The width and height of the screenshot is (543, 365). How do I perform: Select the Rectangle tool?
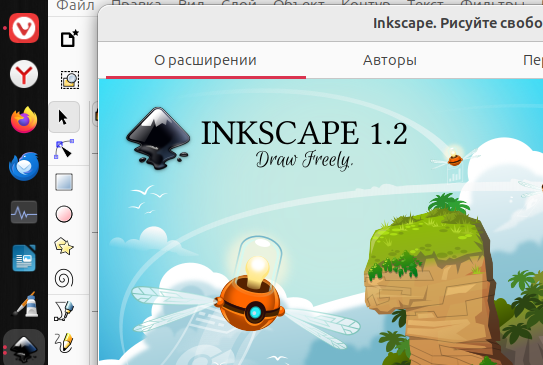pyautogui.click(x=64, y=182)
